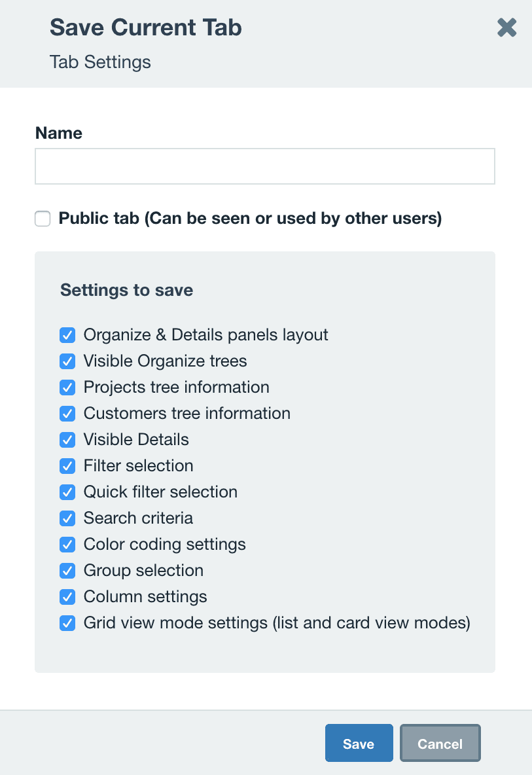Click the Save button
The width and height of the screenshot is (532, 775).
coord(359,743)
